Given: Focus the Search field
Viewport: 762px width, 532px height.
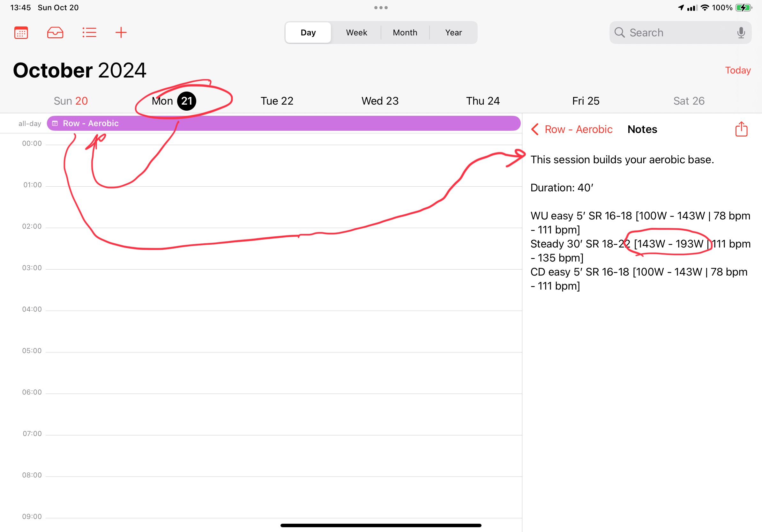Looking at the screenshot, I should click(680, 33).
